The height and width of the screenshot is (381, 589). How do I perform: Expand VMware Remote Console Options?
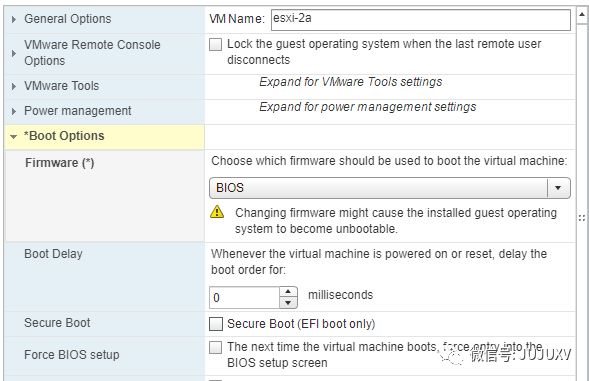[14, 53]
